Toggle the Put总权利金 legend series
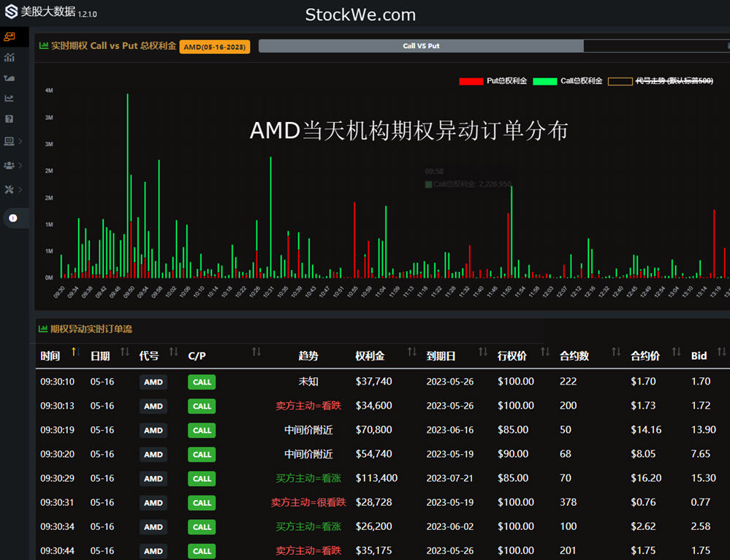Viewport: 730px width, 560px height. pyautogui.click(x=493, y=81)
